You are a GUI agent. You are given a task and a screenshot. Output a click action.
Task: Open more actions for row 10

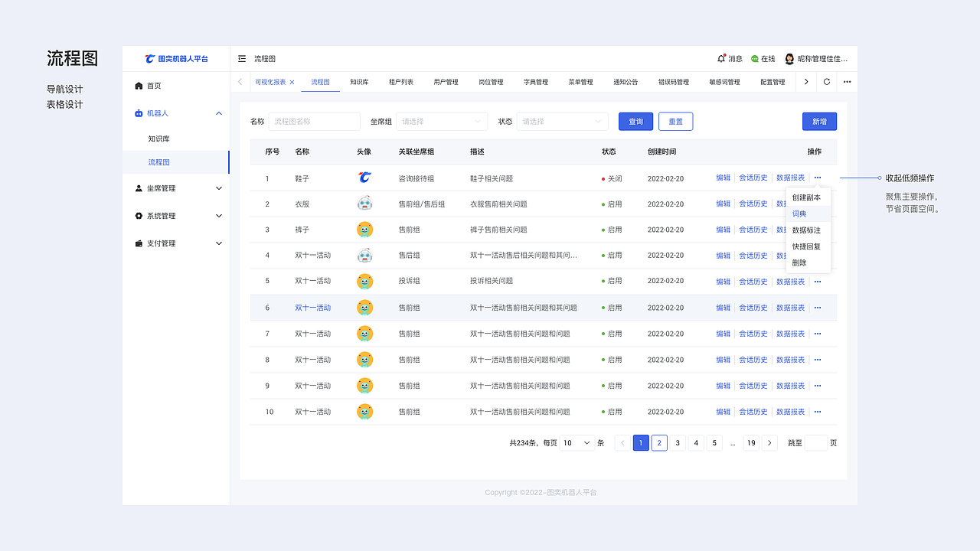point(818,412)
